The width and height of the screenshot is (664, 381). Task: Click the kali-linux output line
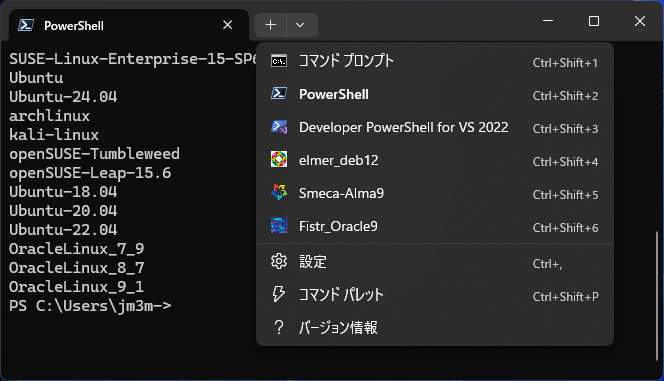(x=54, y=135)
